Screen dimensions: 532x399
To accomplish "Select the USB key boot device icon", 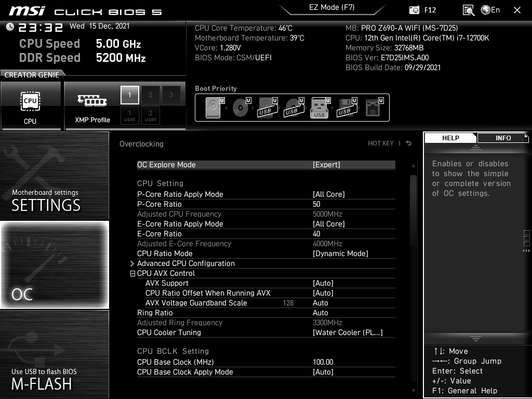I will [x=320, y=108].
